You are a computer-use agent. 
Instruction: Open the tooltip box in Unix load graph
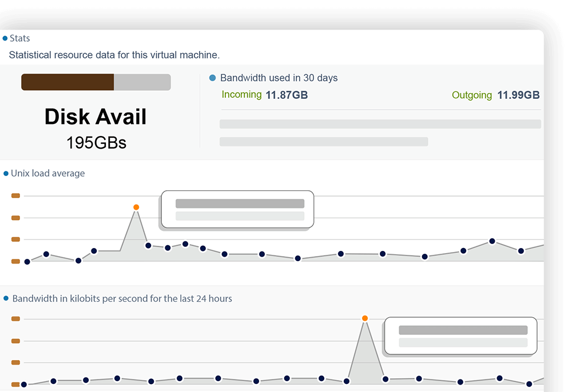[237, 209]
